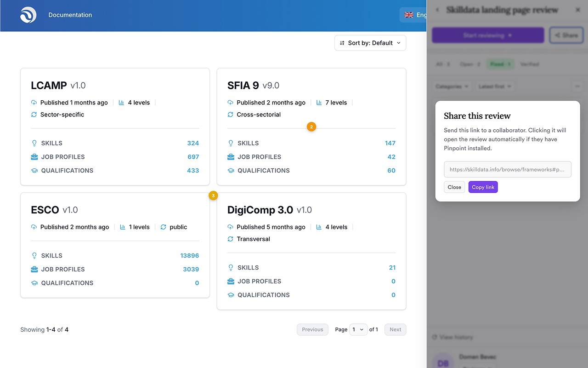The image size is (588, 368).
Task: Click the Skills lightbulb icon on LCAMP card
Action: (x=34, y=143)
